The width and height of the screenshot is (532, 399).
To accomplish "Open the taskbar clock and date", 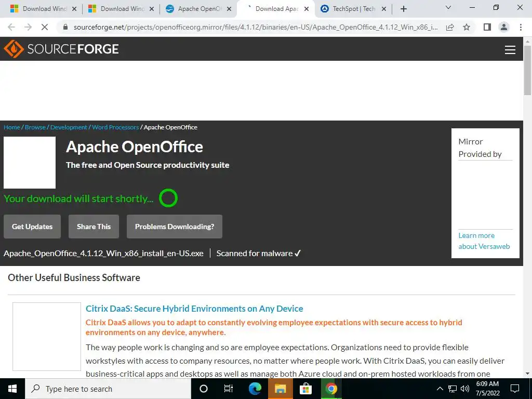I will (x=487, y=389).
